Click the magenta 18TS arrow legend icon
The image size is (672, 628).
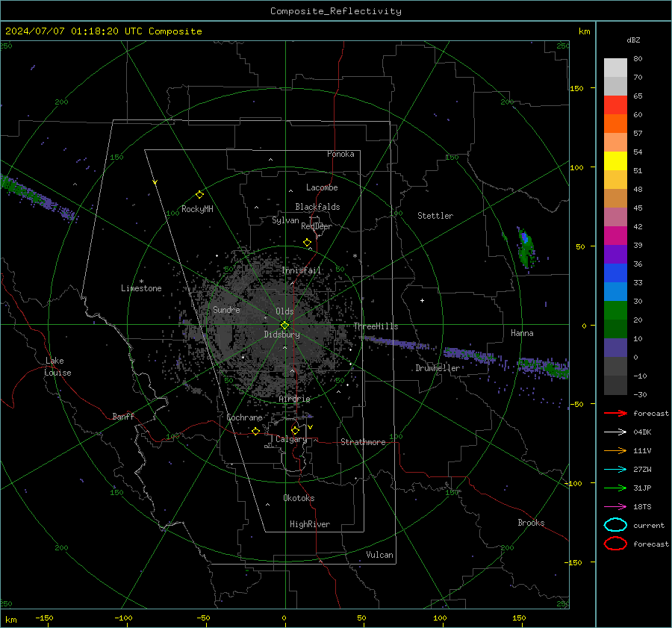click(615, 507)
